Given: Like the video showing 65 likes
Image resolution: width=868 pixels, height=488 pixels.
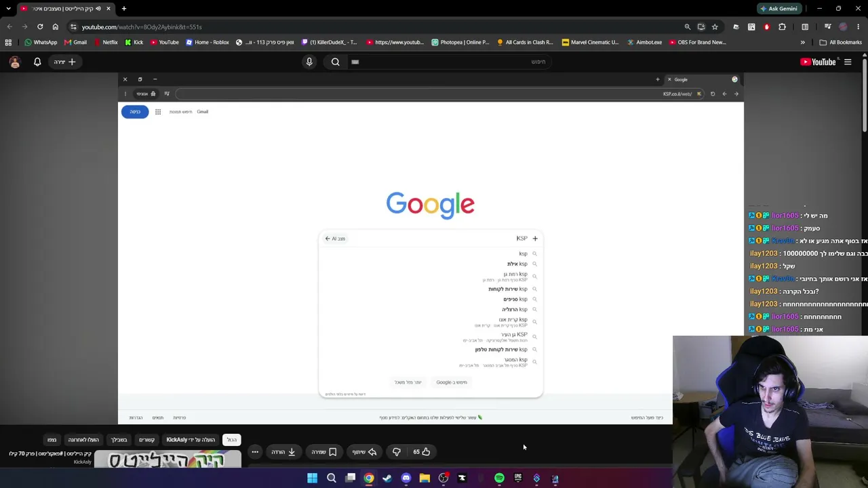Looking at the screenshot, I should pos(422,452).
